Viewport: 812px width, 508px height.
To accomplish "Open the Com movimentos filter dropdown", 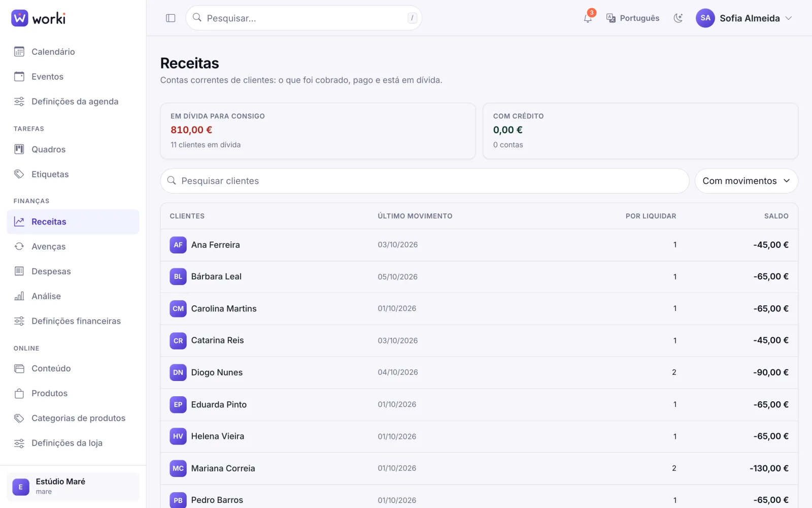I will click(746, 181).
